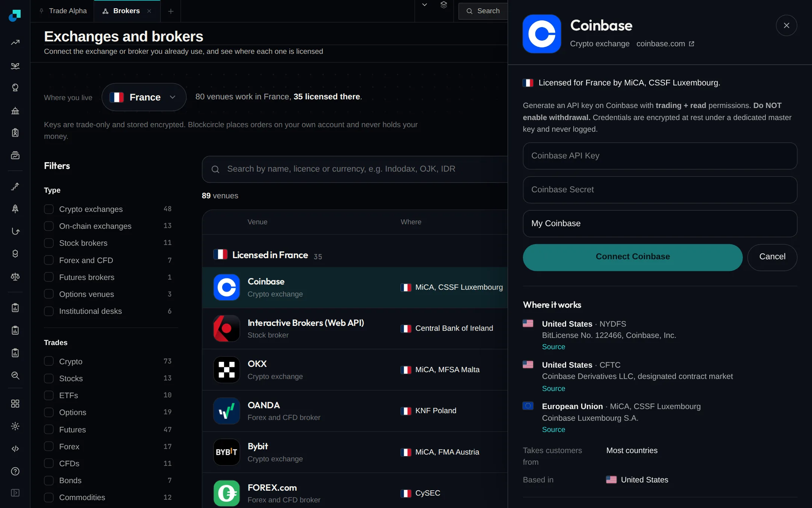Viewport: 812px width, 508px height.
Task: Focus the Coinbase Secret field
Action: tap(660, 190)
